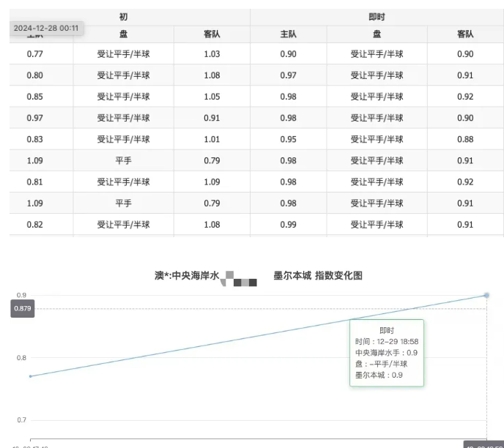Image resolution: width=504 pixels, height=448 pixels.
Task: Click the chart title 墨尔本城 指数变化图
Action: pyautogui.click(x=317, y=276)
